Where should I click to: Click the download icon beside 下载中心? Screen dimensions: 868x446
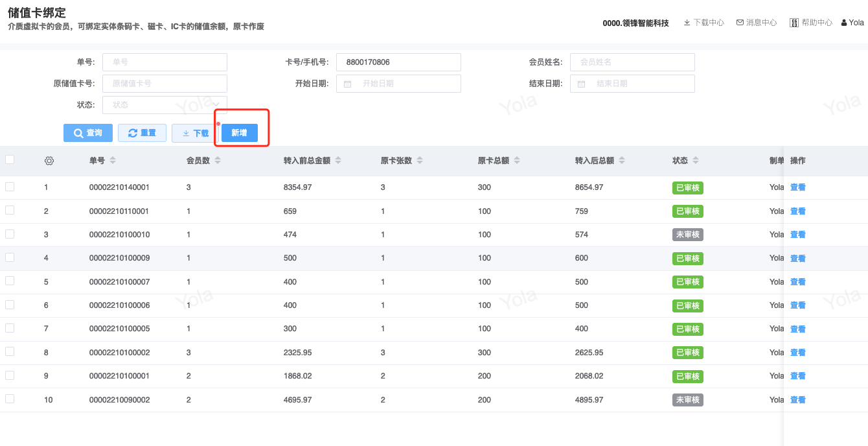687,23
